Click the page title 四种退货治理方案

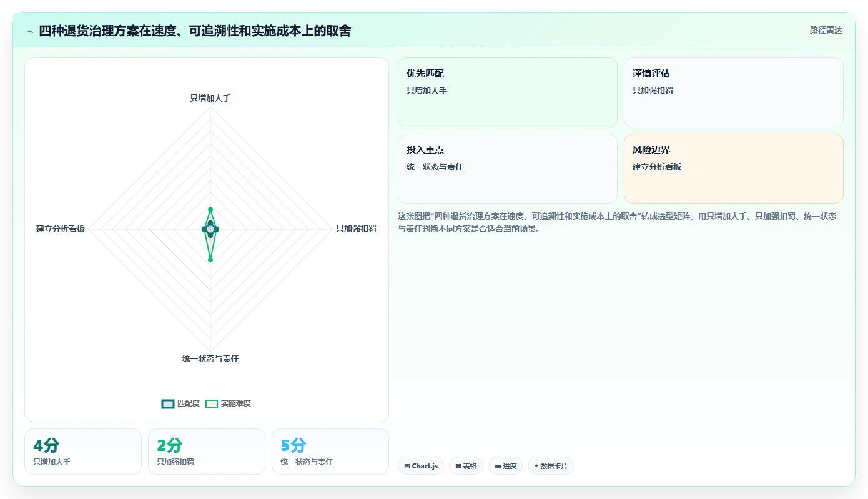195,31
